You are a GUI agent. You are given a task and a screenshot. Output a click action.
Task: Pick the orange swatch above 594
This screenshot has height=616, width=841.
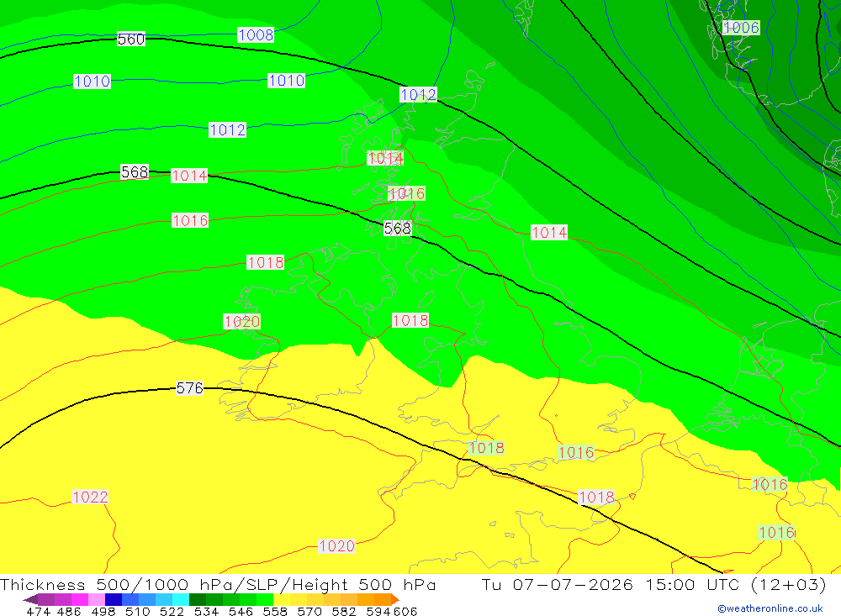383,599
